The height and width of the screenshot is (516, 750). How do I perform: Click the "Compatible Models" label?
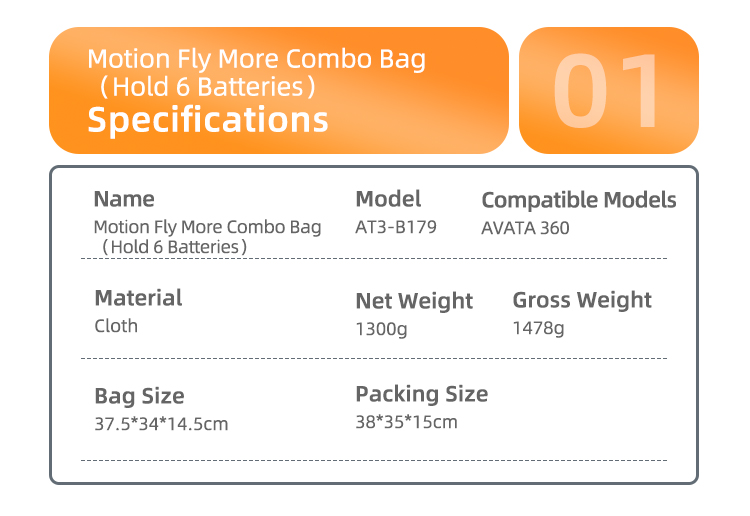pyautogui.click(x=579, y=200)
